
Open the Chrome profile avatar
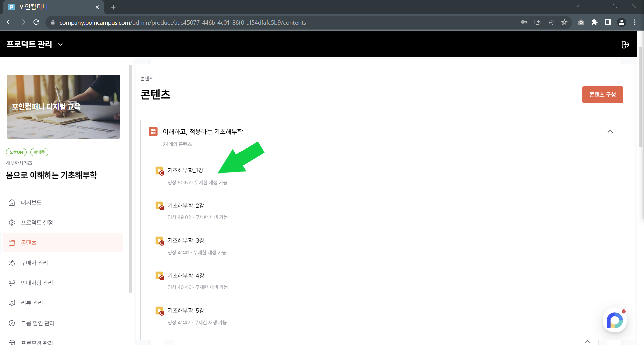(622, 22)
